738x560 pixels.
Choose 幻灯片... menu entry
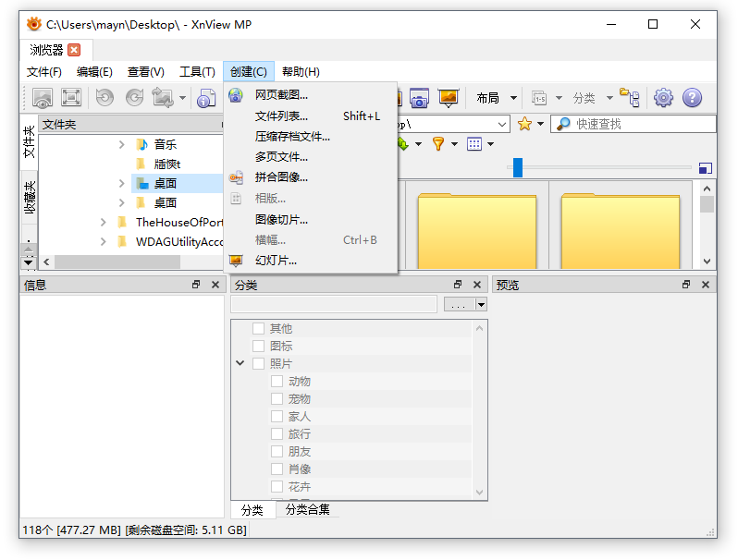point(311,260)
